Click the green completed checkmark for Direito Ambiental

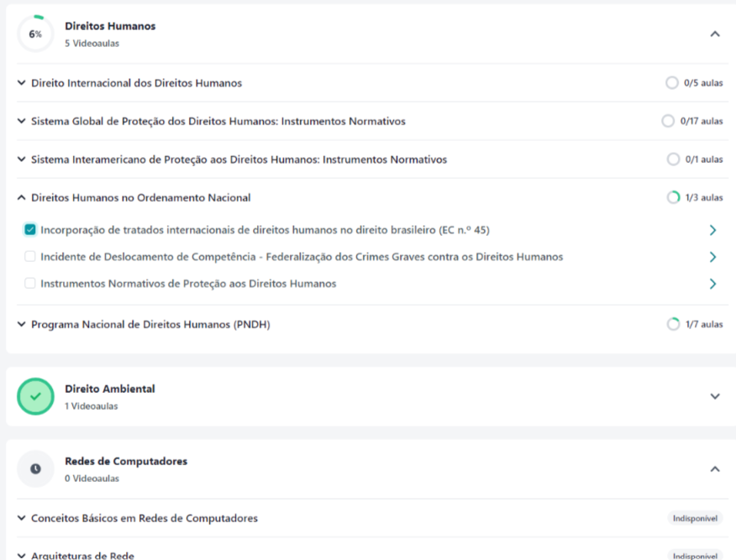pos(35,396)
